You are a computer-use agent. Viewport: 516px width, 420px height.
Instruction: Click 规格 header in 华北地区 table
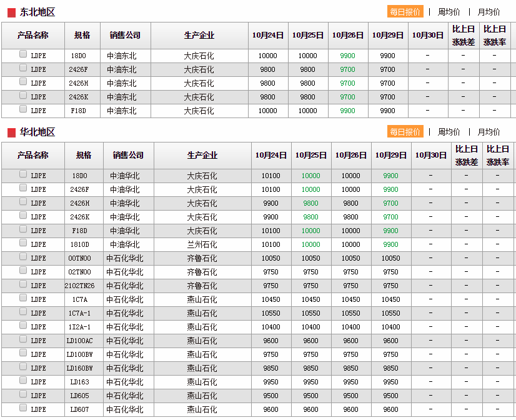pyautogui.click(x=84, y=156)
